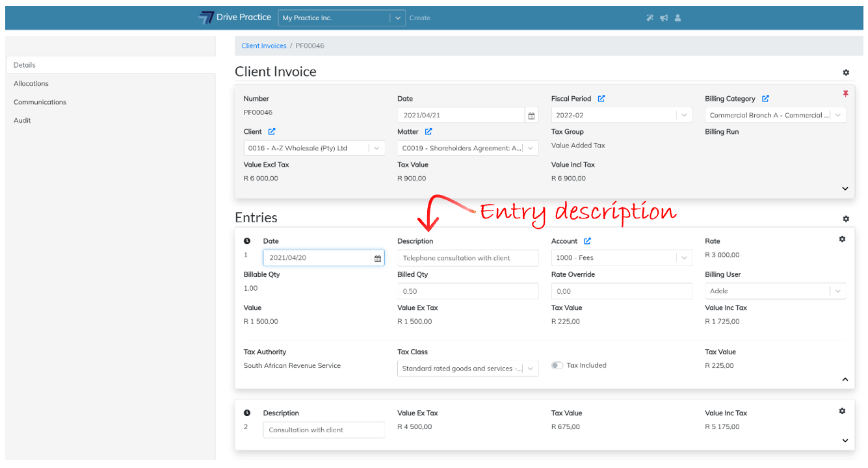
Task: Open the Audit tab in sidebar
Action: (23, 120)
